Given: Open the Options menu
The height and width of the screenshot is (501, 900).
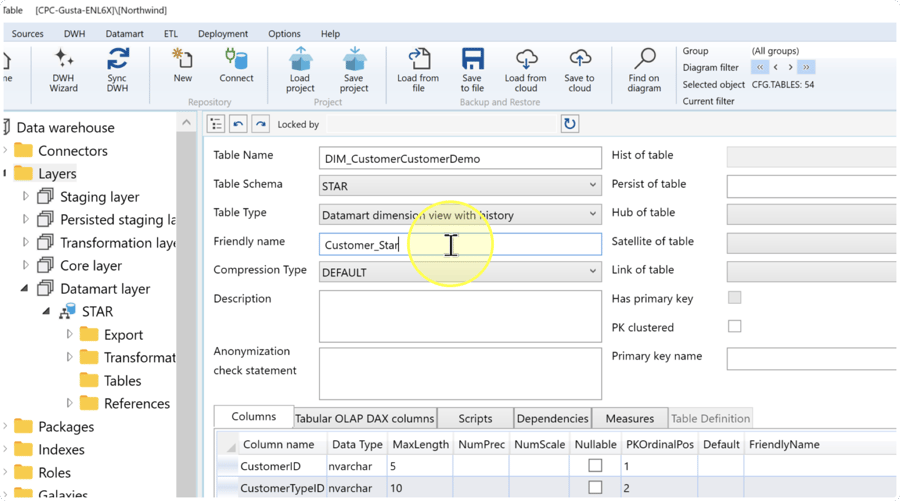Looking at the screenshot, I should tap(284, 34).
